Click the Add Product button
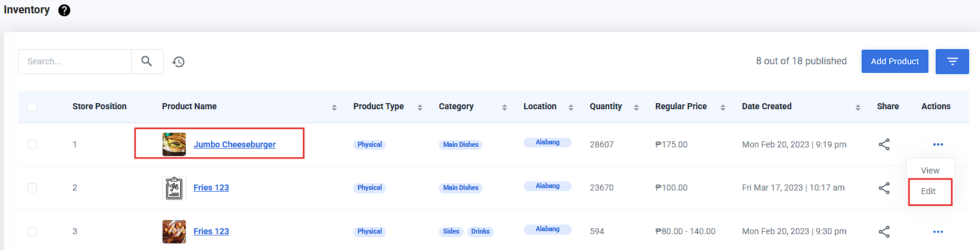The height and width of the screenshot is (250, 980). (x=895, y=61)
